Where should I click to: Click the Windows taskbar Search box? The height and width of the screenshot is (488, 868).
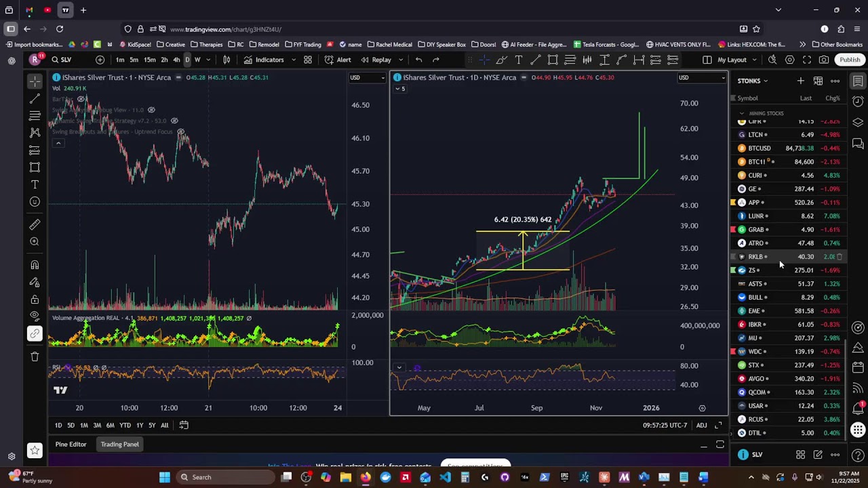[x=224, y=477]
